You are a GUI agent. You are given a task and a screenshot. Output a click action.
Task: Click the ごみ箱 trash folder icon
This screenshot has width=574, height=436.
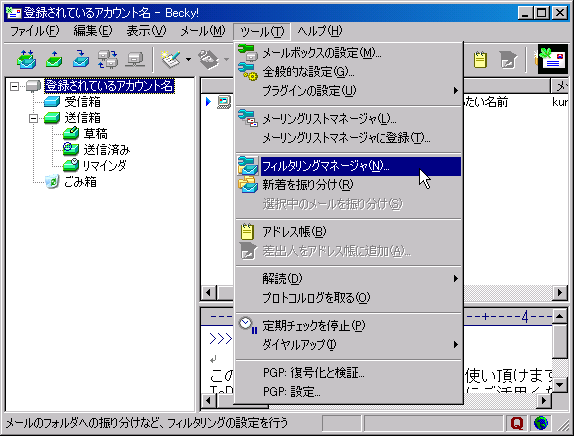[x=52, y=181]
